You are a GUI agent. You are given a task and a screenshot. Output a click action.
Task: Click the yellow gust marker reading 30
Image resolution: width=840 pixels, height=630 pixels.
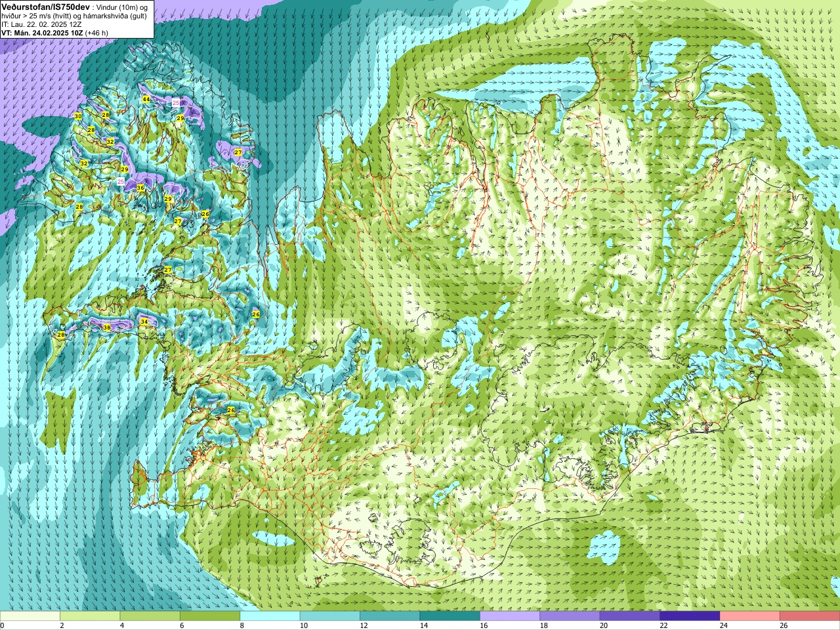[x=78, y=116]
